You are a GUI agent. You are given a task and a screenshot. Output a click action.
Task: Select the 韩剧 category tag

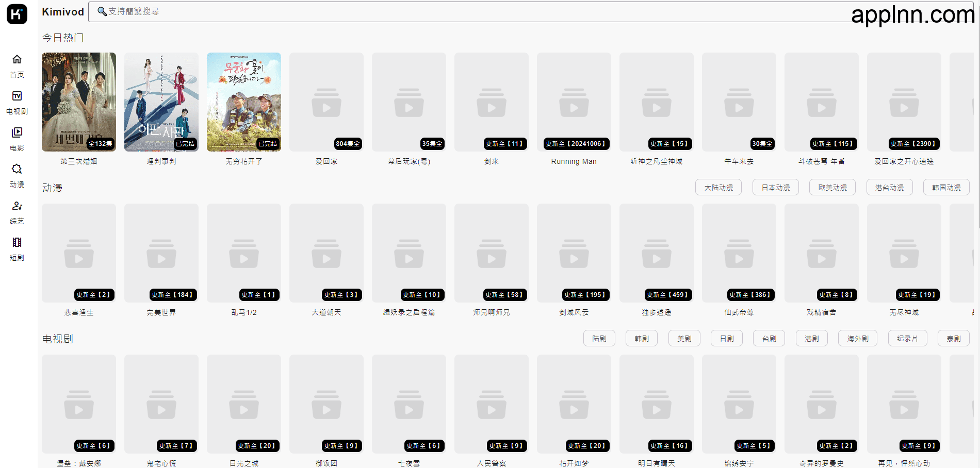tap(642, 339)
